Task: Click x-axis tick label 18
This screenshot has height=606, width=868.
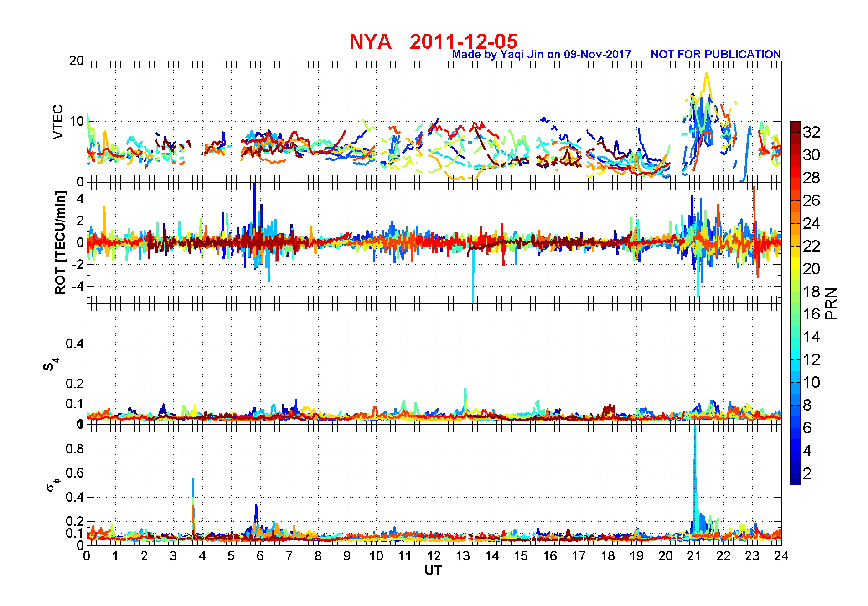Action: [x=608, y=556]
